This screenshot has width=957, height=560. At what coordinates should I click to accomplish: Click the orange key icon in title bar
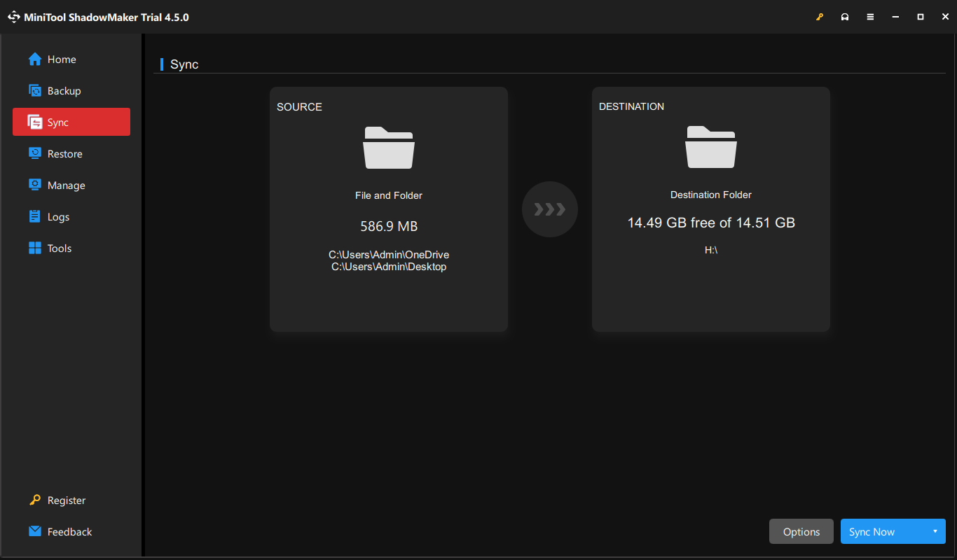(820, 17)
